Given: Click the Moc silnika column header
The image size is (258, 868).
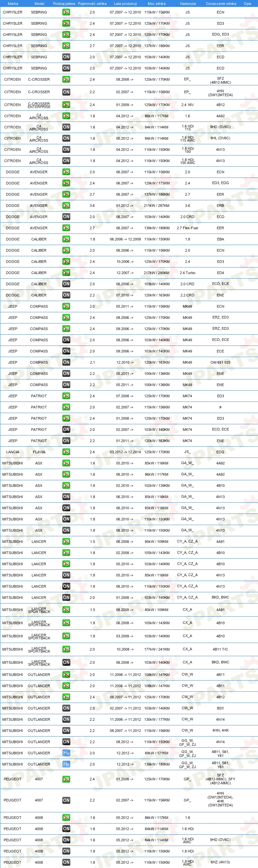Looking at the screenshot, I should pos(157,4).
